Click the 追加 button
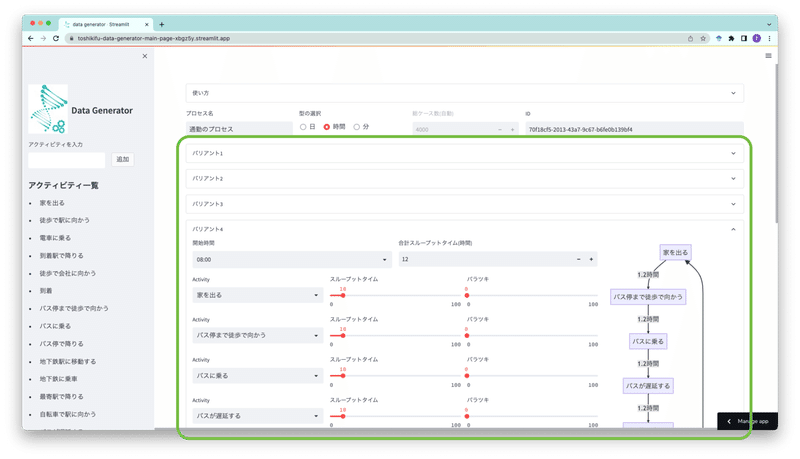The image size is (800, 459). click(x=122, y=159)
